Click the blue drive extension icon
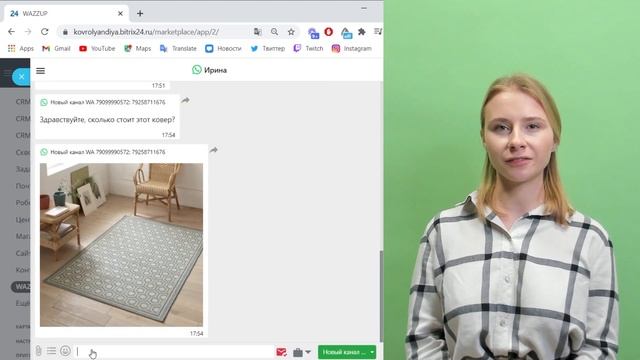 pos(346,33)
